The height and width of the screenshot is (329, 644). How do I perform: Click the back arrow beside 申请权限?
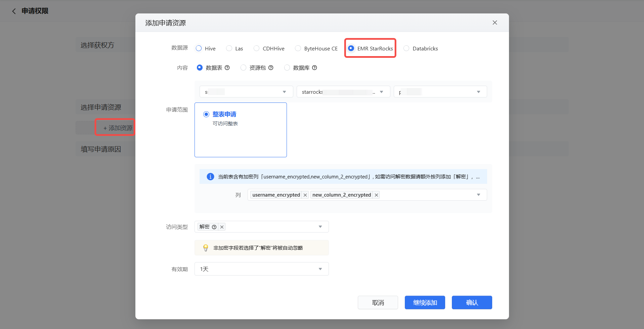tap(14, 11)
